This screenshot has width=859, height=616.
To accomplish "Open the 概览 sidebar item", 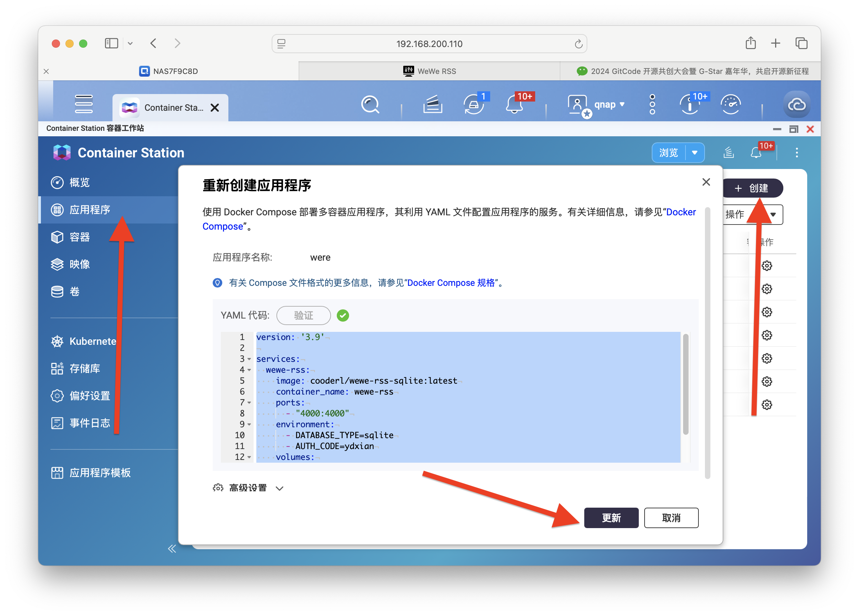I will [108, 183].
